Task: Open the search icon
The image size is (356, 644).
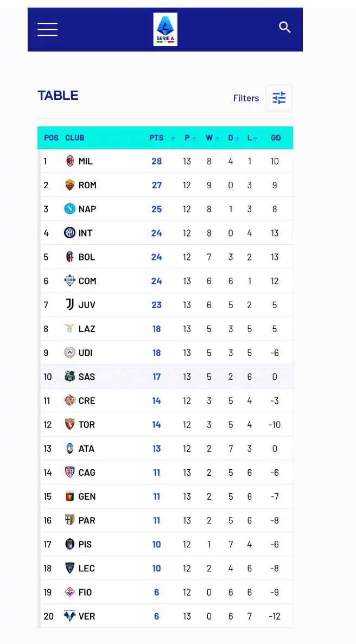Action: (285, 27)
